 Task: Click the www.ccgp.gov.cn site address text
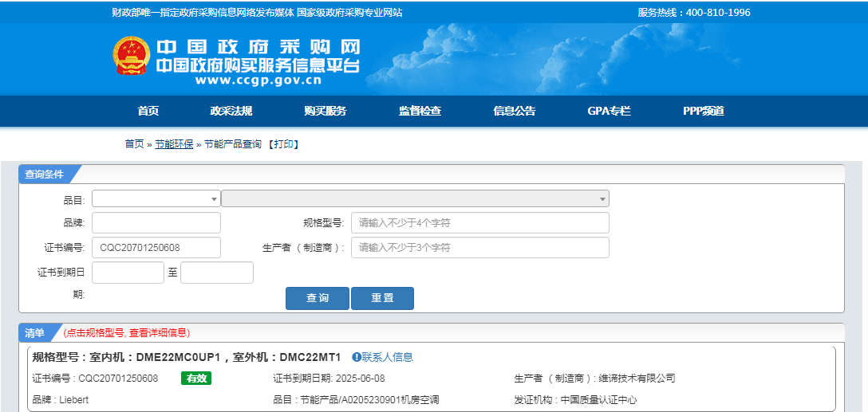click(x=258, y=80)
